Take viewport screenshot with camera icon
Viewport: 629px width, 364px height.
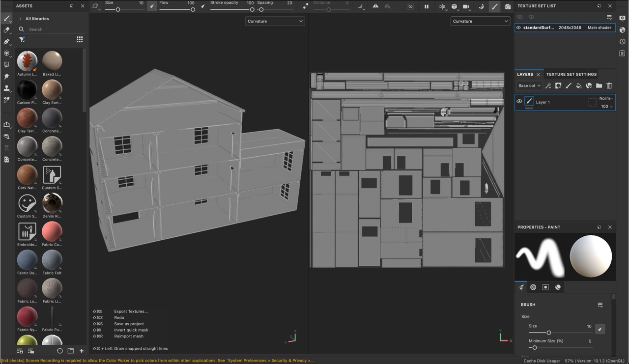pos(508,7)
